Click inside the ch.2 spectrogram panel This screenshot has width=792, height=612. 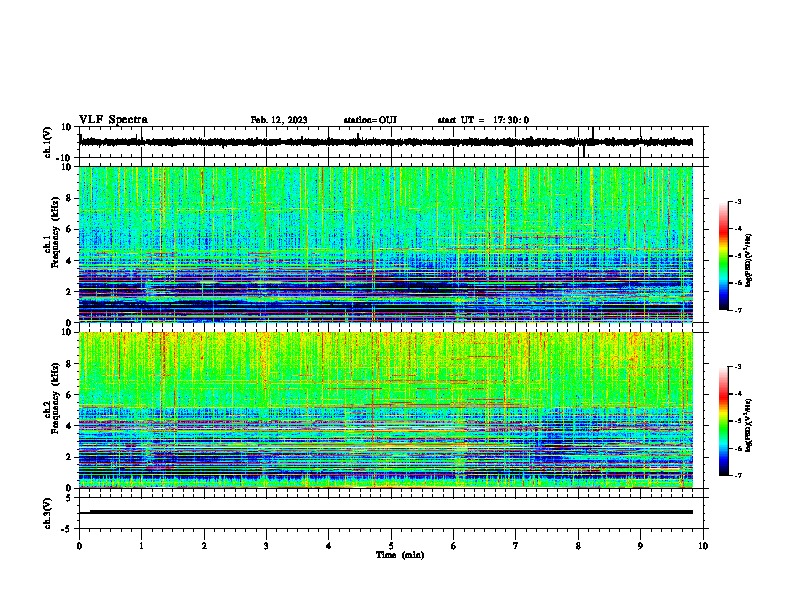386,410
